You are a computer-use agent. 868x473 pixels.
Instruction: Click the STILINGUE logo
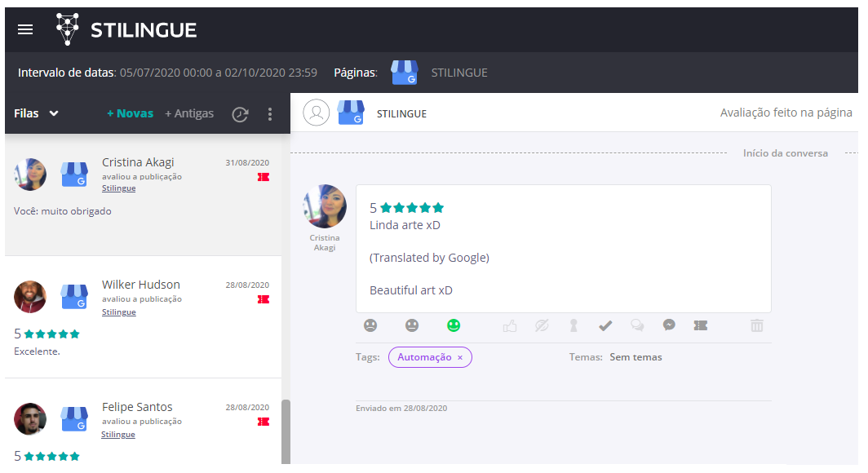pos(126,29)
